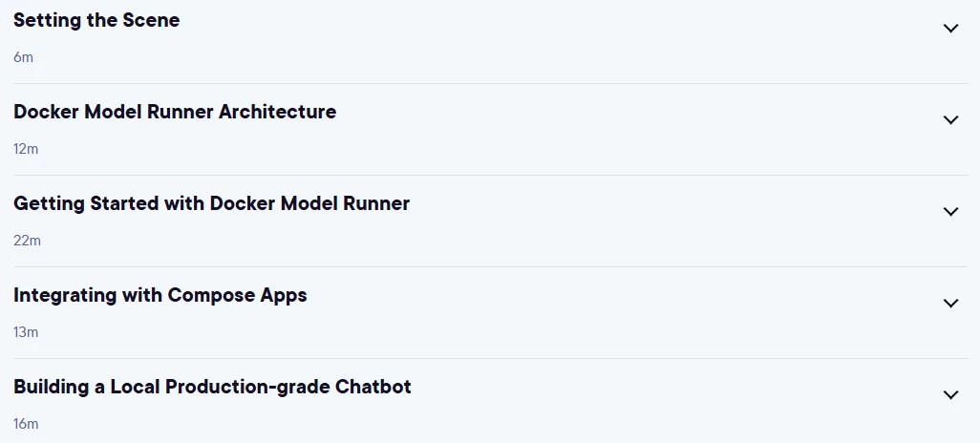Expand the Setting the Scene chevron
Viewport: 980px width, 443px height.
coord(950,28)
